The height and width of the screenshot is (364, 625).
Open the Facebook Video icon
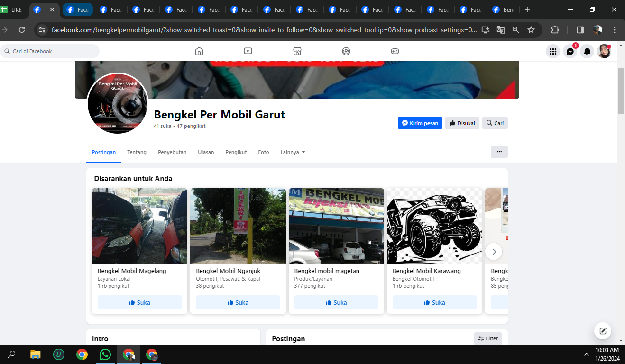tap(248, 51)
